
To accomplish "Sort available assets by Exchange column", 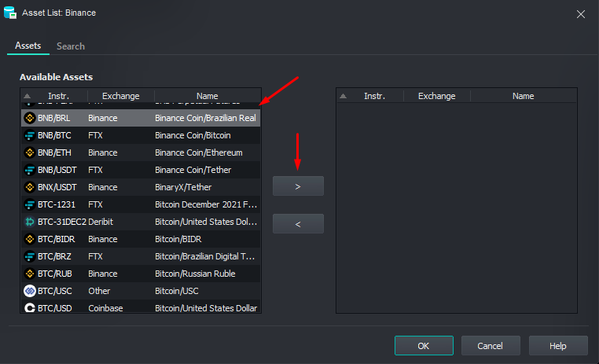I will [121, 96].
